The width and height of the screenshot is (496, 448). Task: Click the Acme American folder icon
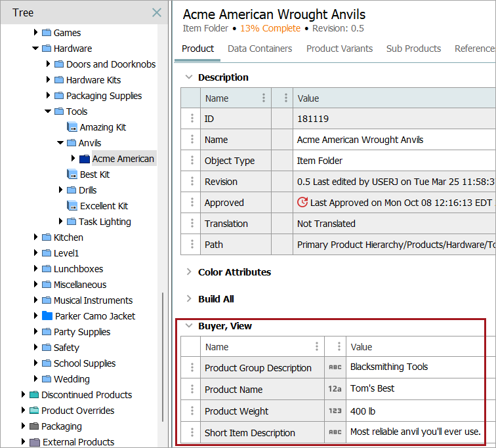[x=85, y=159]
